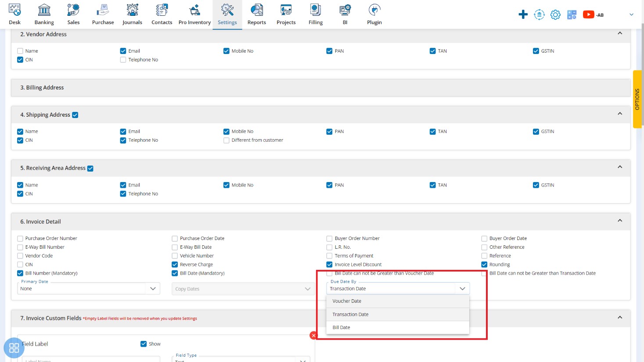
Task: Uncheck Bill Number (Mandatory) checkbox
Action: (20, 273)
